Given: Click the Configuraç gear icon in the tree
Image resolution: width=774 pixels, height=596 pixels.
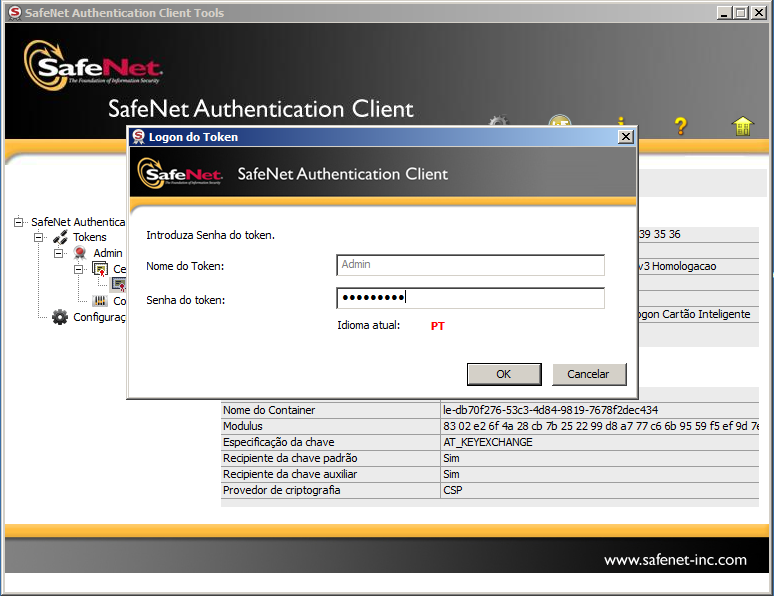Looking at the screenshot, I should pyautogui.click(x=60, y=317).
